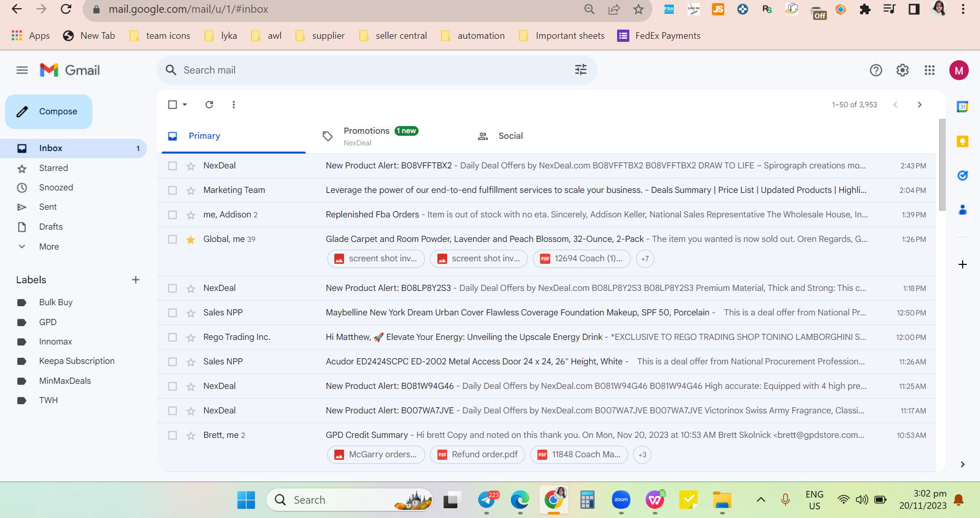The image size is (980, 518).
Task: Open File Explorer from the taskbar
Action: (722, 500)
